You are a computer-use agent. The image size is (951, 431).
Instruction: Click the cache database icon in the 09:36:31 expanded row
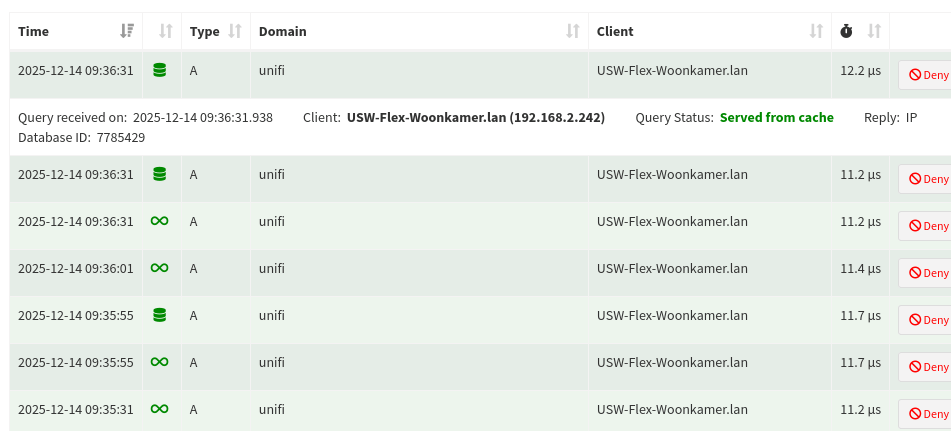159,71
